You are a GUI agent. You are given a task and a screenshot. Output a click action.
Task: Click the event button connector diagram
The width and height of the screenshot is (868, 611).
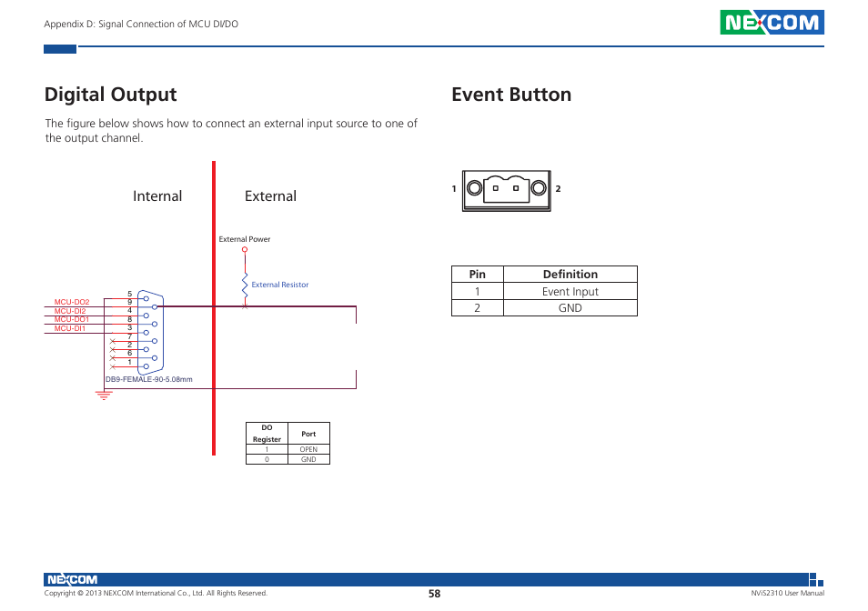point(507,191)
